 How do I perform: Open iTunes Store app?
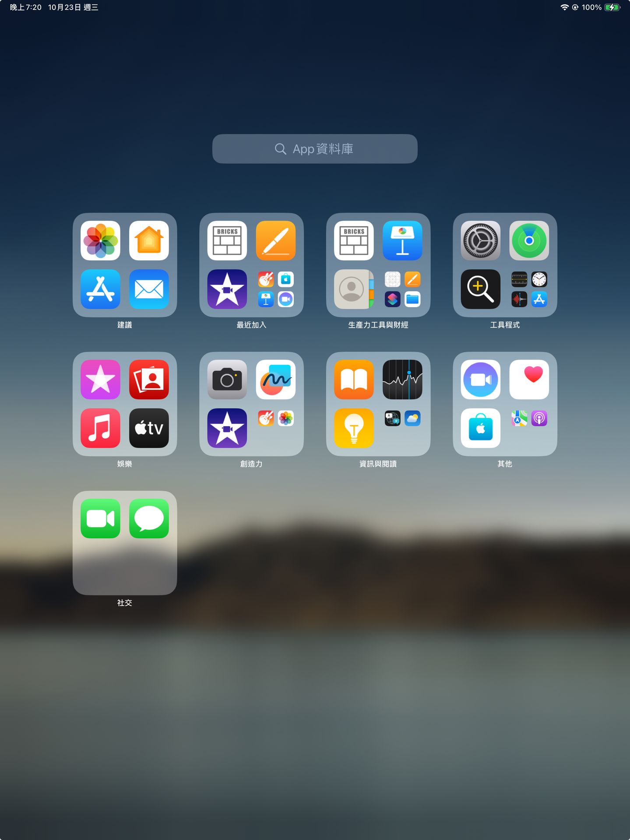[100, 380]
